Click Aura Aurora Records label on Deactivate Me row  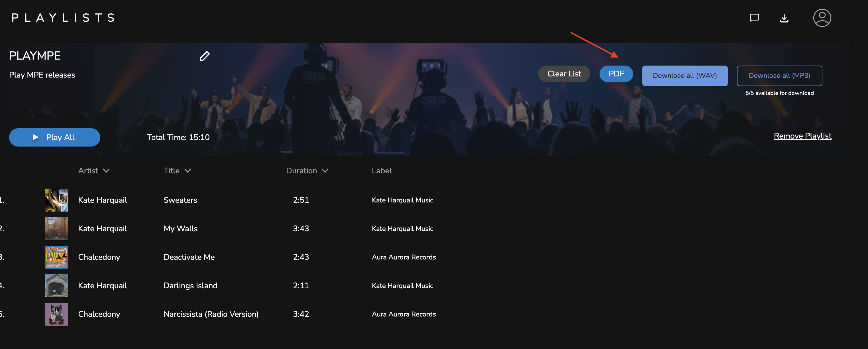pyautogui.click(x=404, y=257)
